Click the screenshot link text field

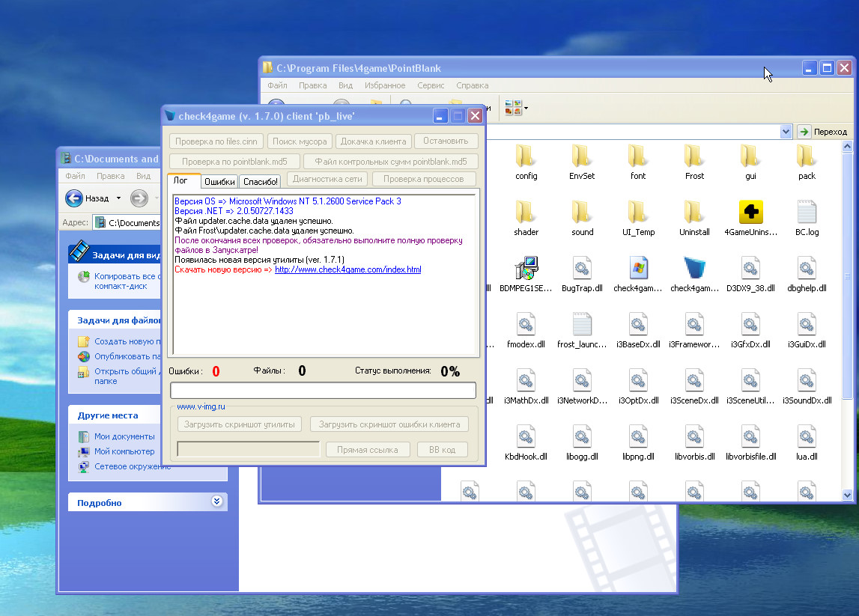248,450
